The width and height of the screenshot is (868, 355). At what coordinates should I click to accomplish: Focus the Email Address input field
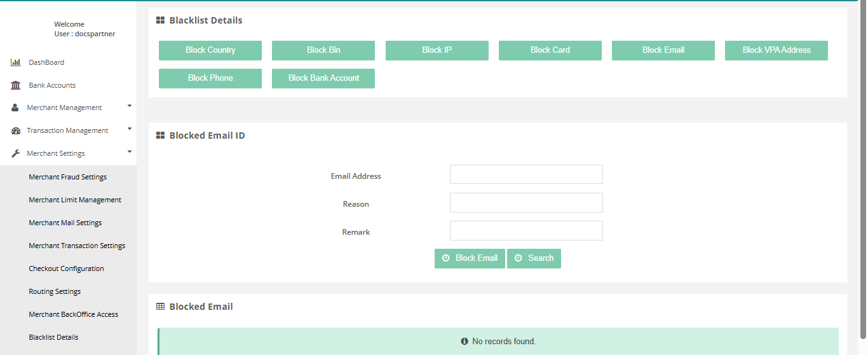(526, 174)
